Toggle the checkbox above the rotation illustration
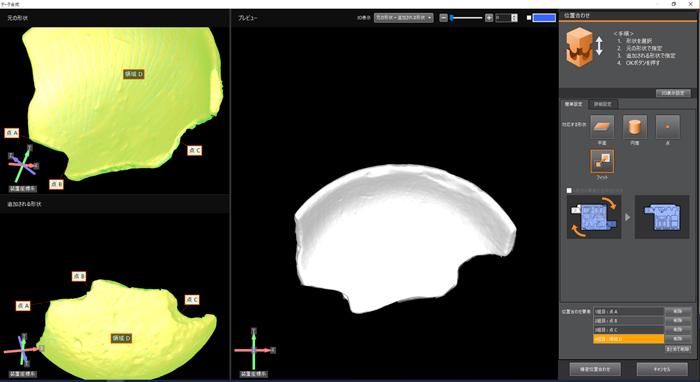700x382 pixels. [x=569, y=191]
